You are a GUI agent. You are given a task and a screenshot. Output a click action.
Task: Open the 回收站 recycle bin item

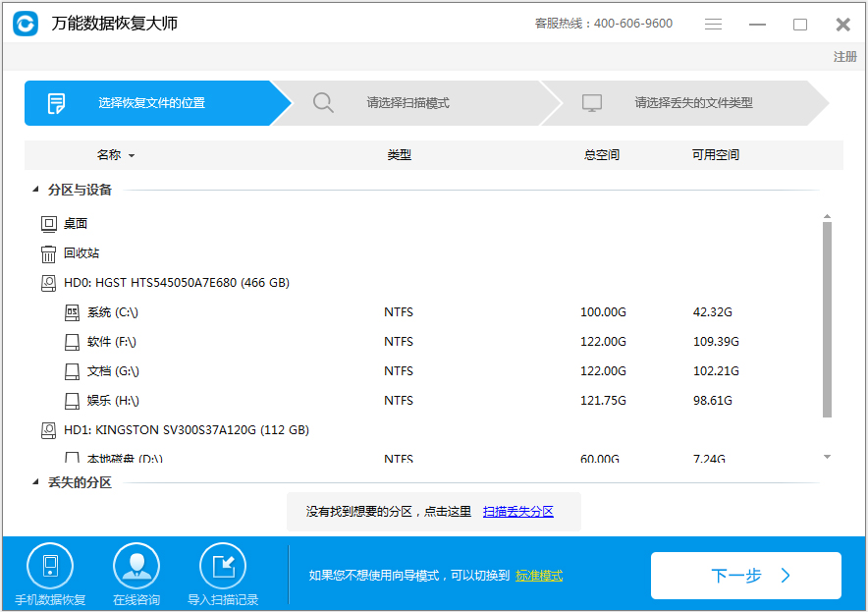click(48, 252)
